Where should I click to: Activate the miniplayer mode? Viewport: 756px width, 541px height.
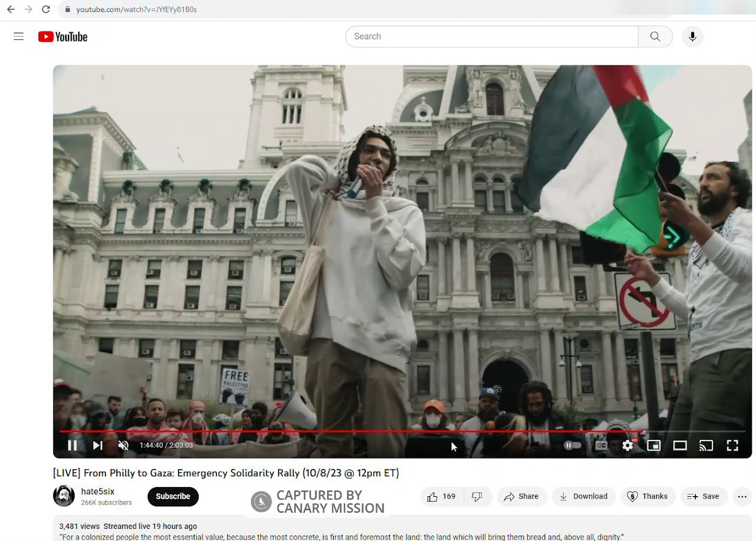(654, 445)
